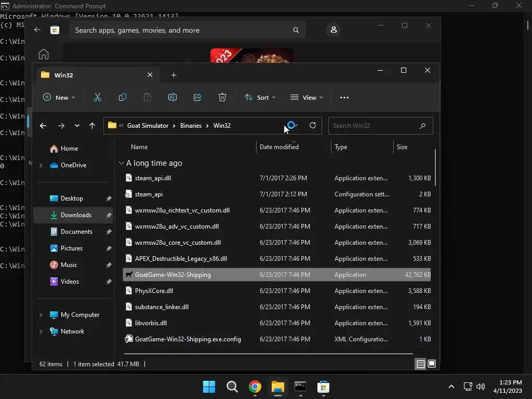Image resolution: width=532 pixels, height=399 pixels.
Task: Open recent locations dropdown arrow
Action: tap(77, 126)
